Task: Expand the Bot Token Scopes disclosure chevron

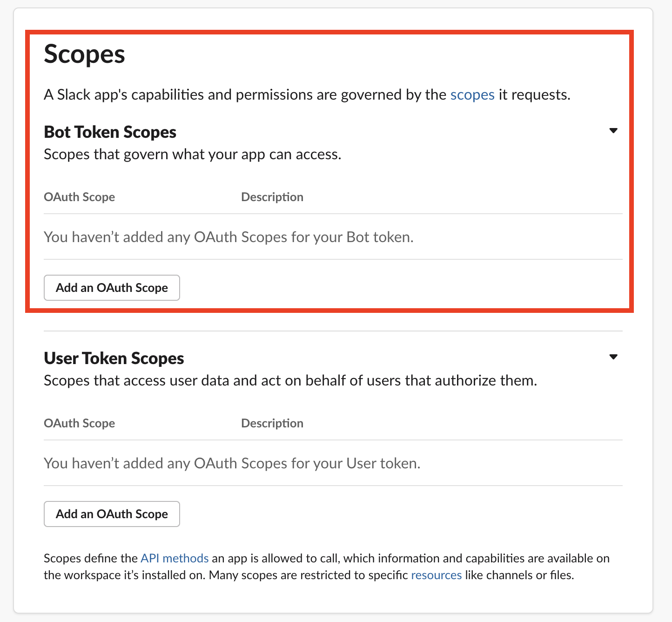Action: pos(613,130)
